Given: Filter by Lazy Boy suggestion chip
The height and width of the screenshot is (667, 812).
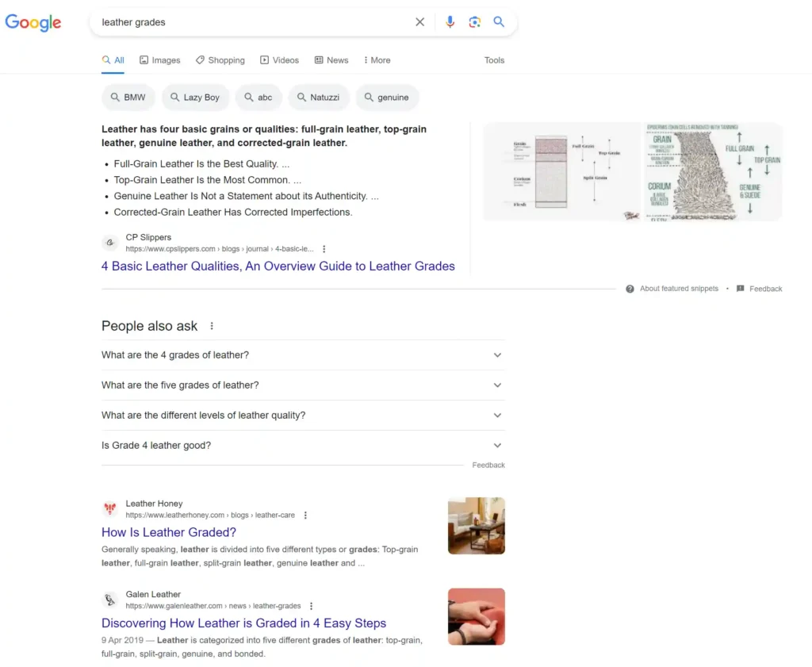Looking at the screenshot, I should (195, 98).
